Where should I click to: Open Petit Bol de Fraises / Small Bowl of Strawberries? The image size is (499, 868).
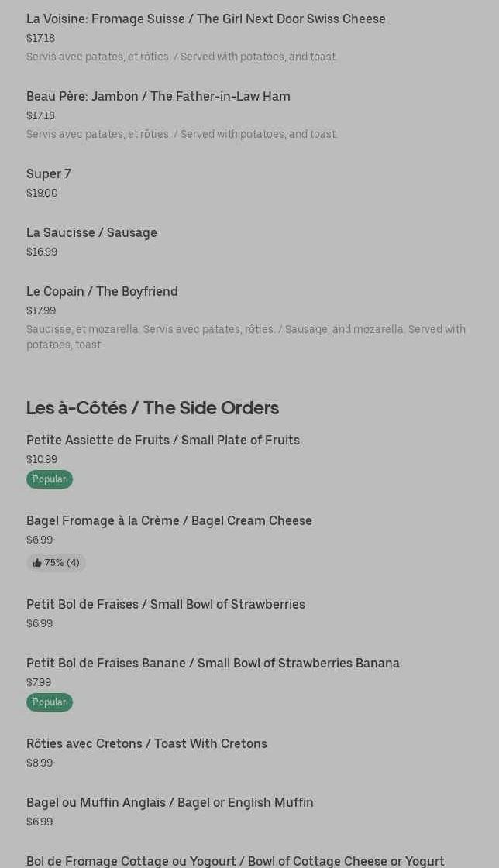pos(166,604)
